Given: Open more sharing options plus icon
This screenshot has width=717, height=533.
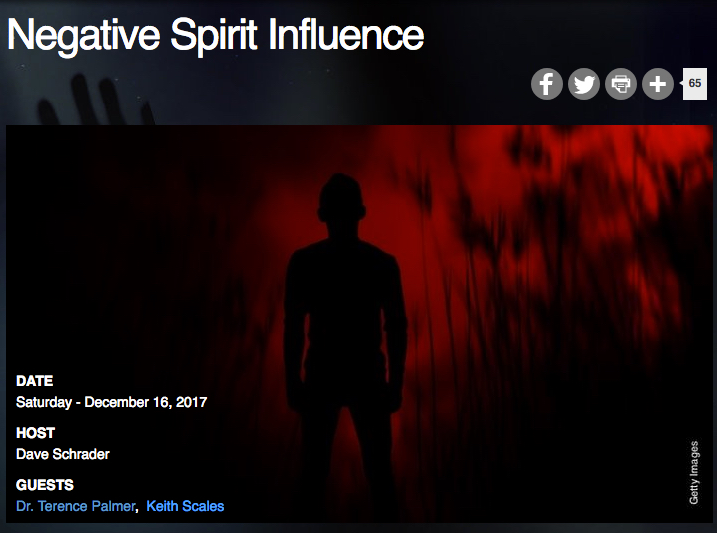Looking at the screenshot, I should click(x=658, y=84).
